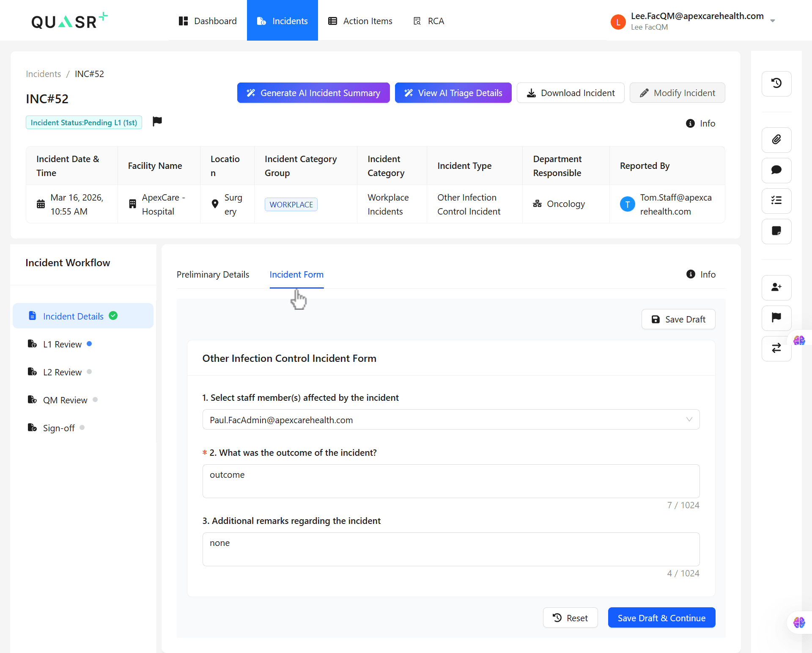Open the attachments paperclip icon
812x653 pixels.
coord(776,140)
